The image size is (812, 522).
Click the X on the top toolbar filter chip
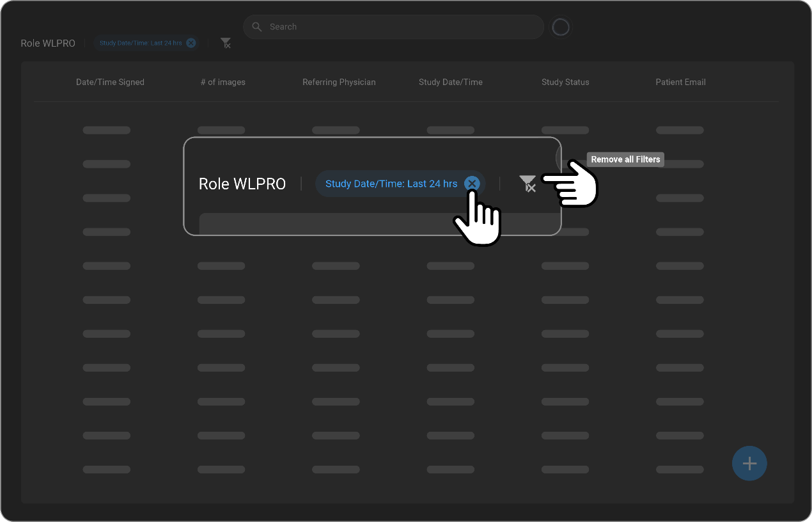[191, 43]
